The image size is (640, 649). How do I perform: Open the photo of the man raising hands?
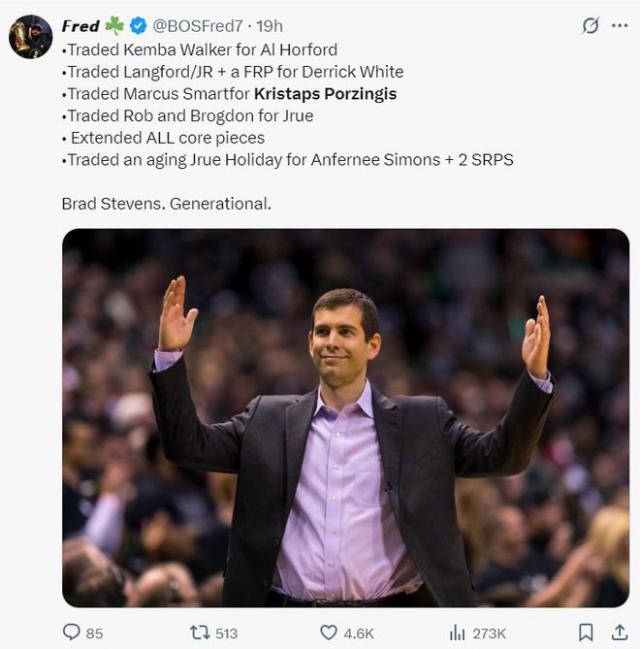345,418
